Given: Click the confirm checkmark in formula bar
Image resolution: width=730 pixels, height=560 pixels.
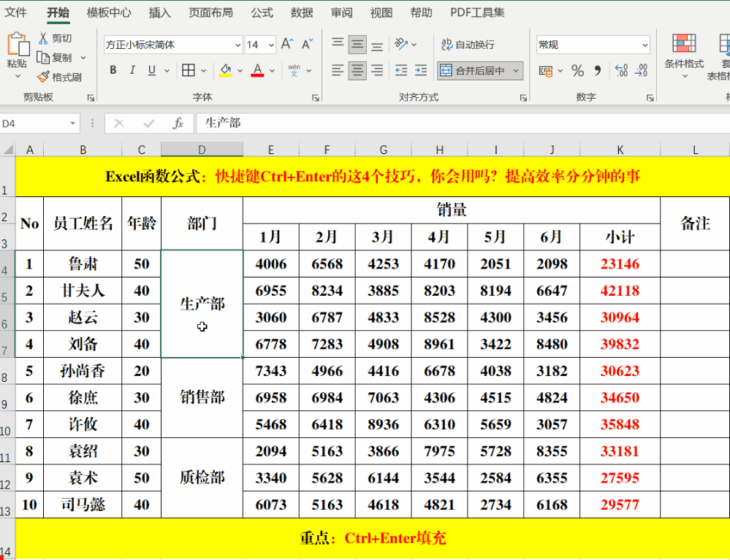Looking at the screenshot, I should point(149,123).
